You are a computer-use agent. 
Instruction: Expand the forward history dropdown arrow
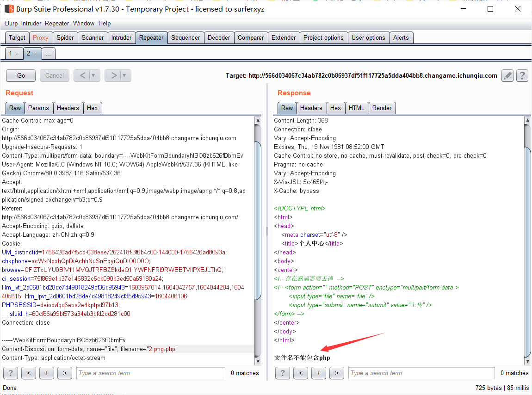click(124, 75)
